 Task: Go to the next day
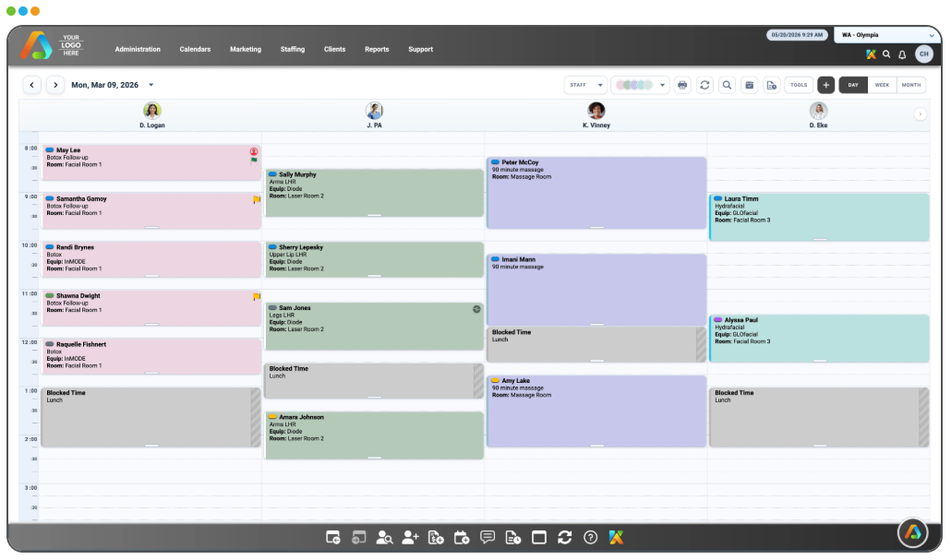click(55, 86)
